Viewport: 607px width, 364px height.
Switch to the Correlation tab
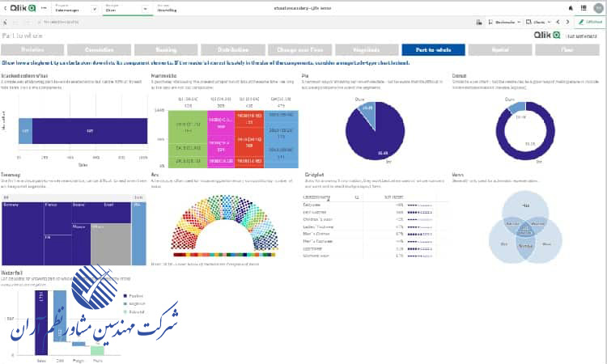point(99,49)
